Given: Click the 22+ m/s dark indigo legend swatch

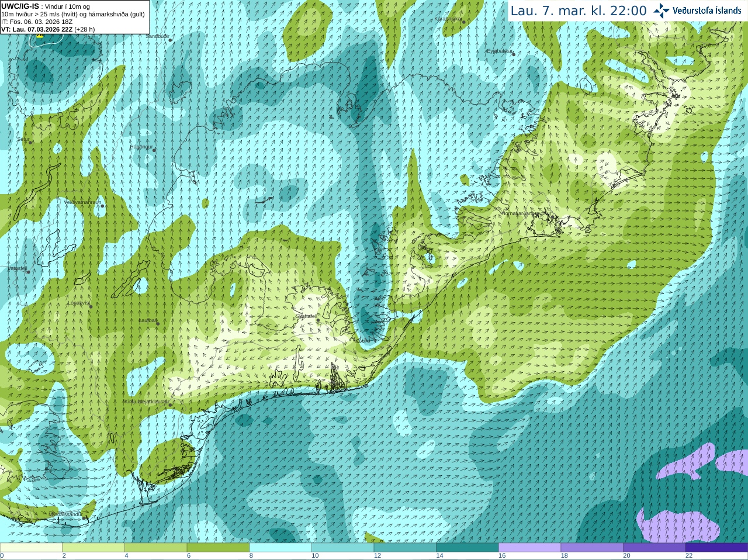Looking at the screenshot, I should 716,548.
